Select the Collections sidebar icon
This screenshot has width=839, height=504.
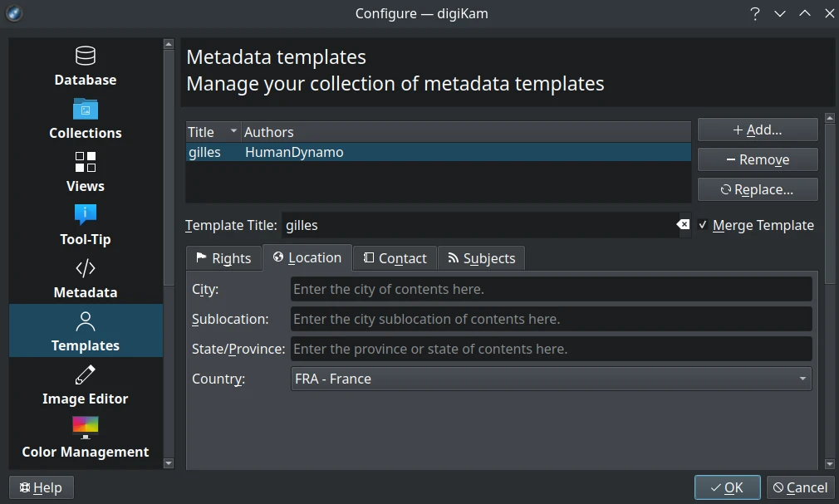coord(85,116)
